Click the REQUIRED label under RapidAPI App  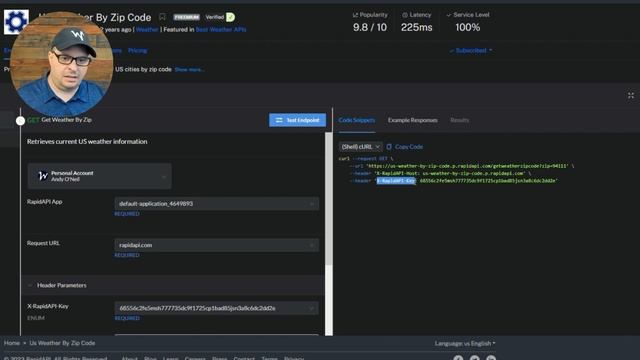tap(127, 214)
